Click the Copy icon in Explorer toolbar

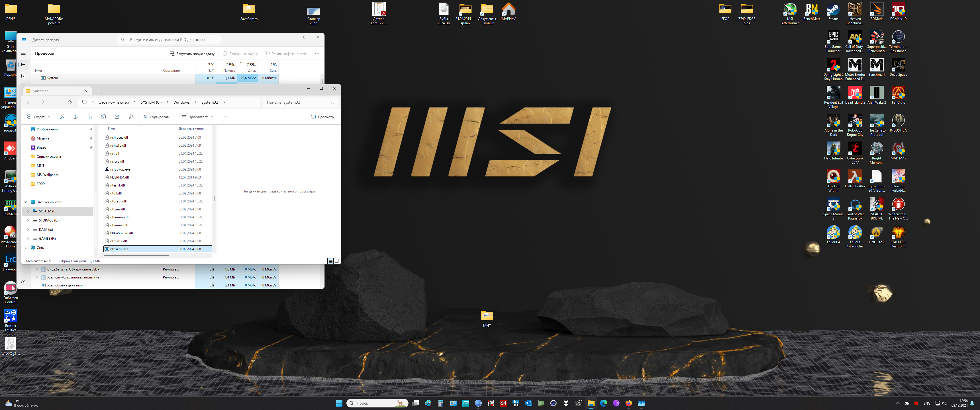(76, 117)
